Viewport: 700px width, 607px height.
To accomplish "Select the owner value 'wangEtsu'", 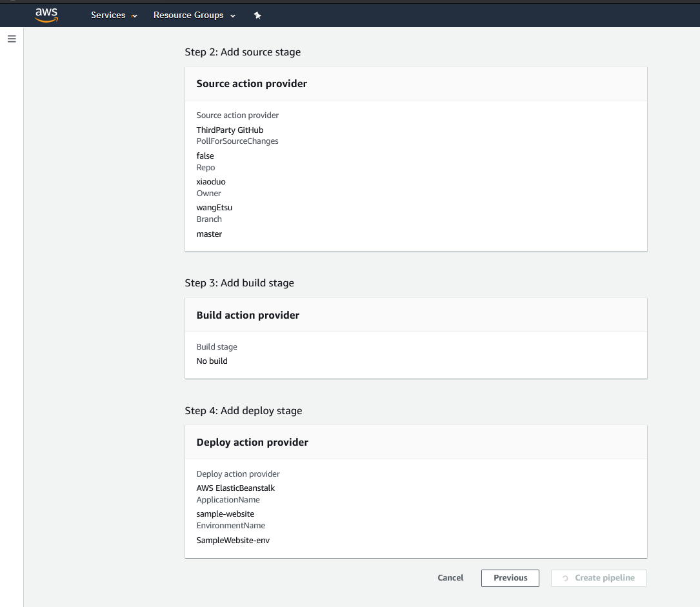I will pos(214,208).
